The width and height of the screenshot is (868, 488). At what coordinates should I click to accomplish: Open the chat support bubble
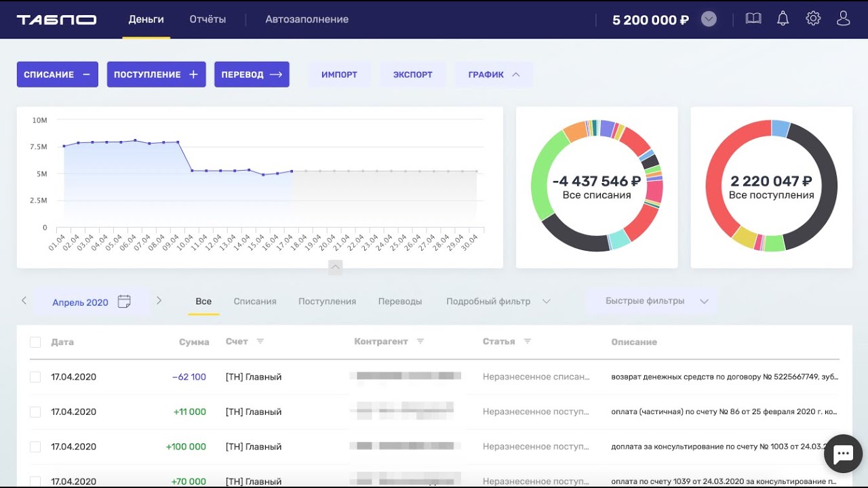point(843,453)
